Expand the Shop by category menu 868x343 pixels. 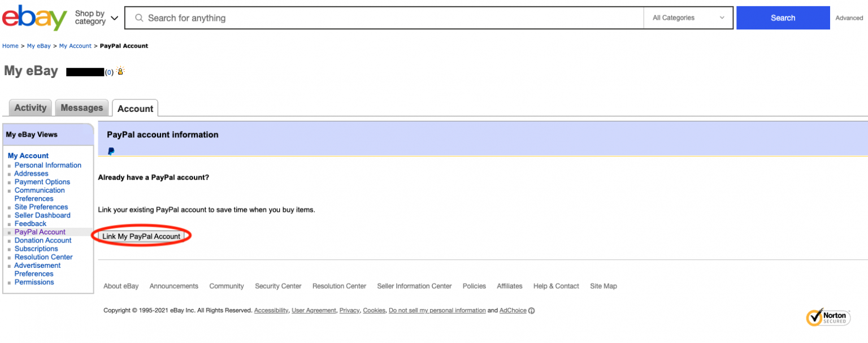[97, 18]
